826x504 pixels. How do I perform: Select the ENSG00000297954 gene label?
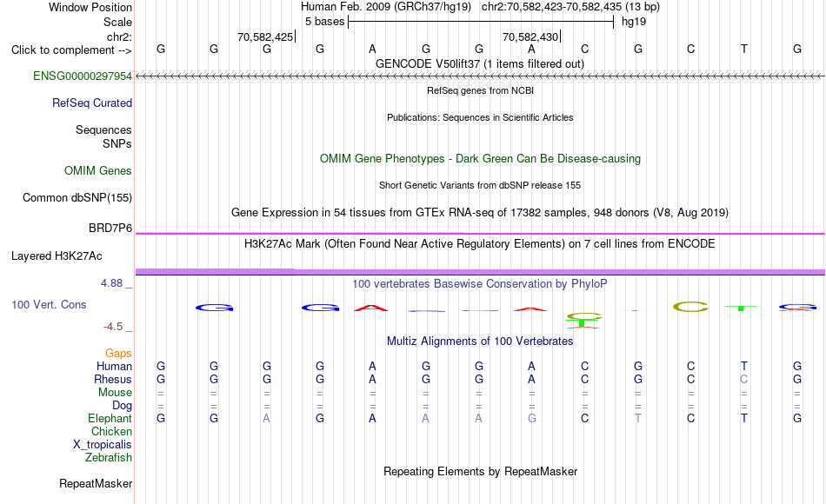(x=83, y=76)
